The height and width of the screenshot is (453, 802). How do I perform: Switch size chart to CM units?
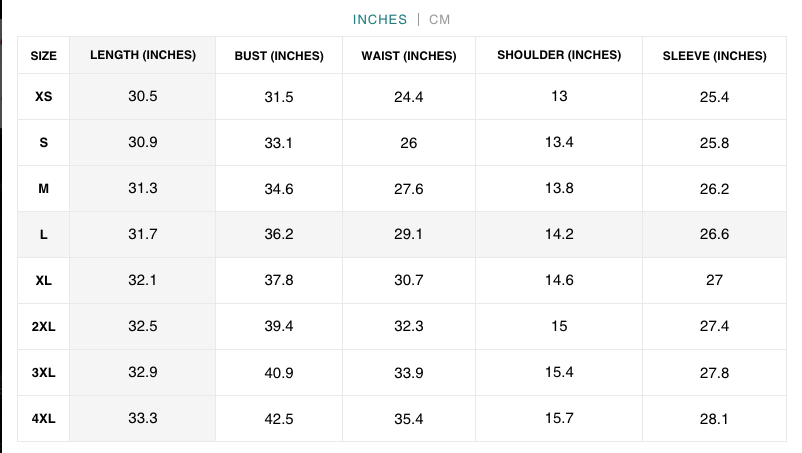click(440, 19)
